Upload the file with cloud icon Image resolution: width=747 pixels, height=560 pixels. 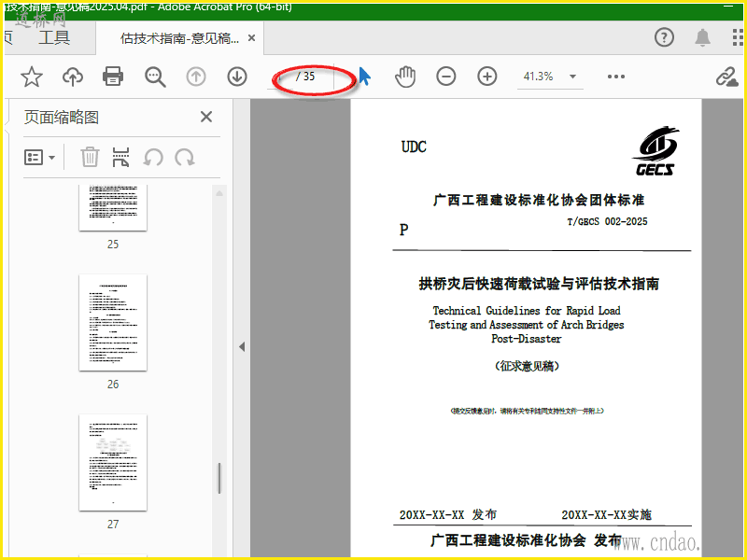tap(73, 77)
